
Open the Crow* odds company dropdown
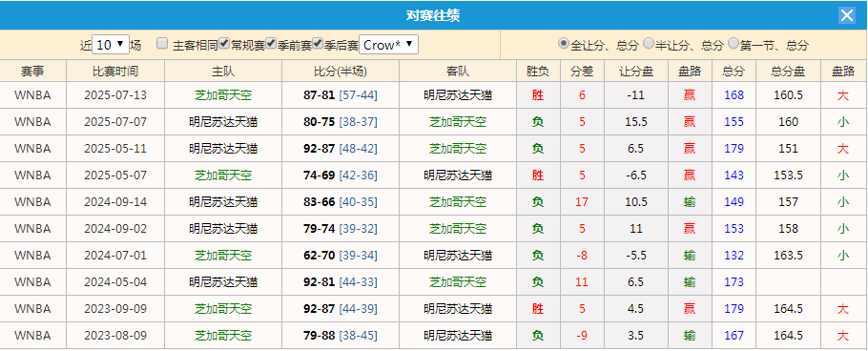[x=388, y=45]
